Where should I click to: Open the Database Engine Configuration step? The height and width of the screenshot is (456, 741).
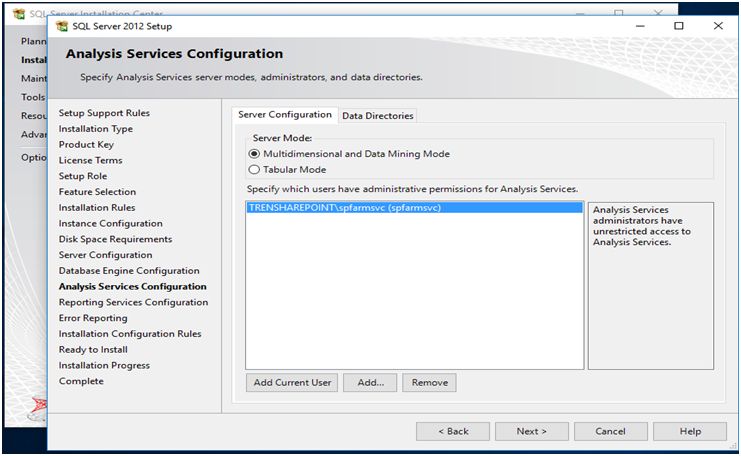point(129,271)
